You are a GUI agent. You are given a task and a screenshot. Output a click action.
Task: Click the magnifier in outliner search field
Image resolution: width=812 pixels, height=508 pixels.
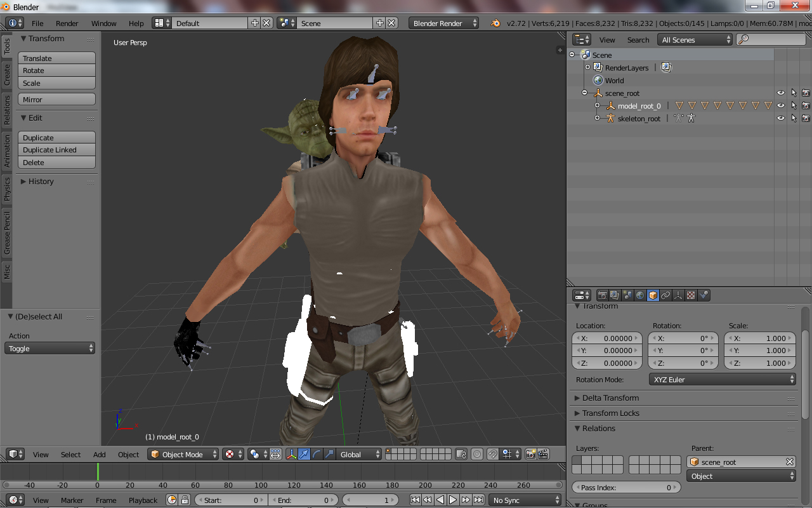pyautogui.click(x=743, y=39)
